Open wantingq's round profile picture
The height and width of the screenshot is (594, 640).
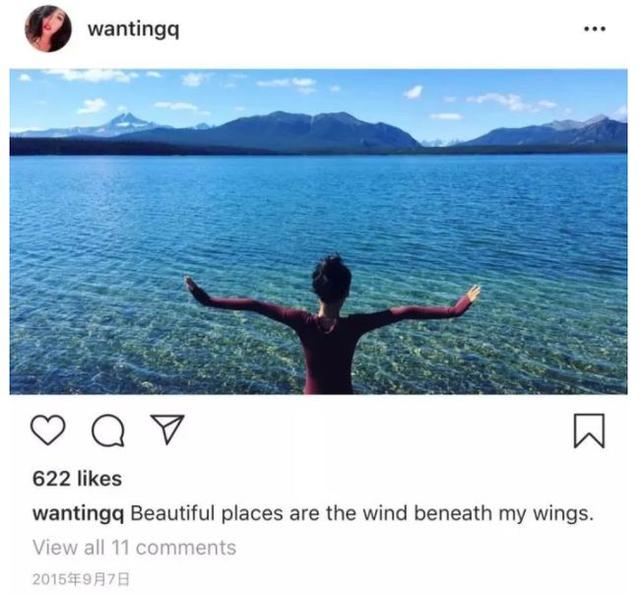48,29
